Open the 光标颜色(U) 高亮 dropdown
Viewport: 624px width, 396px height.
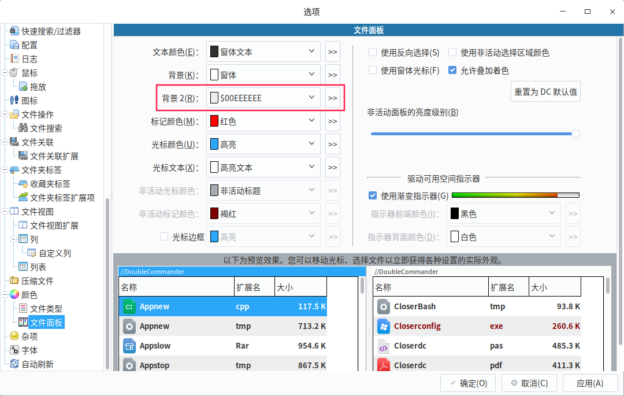(x=263, y=144)
